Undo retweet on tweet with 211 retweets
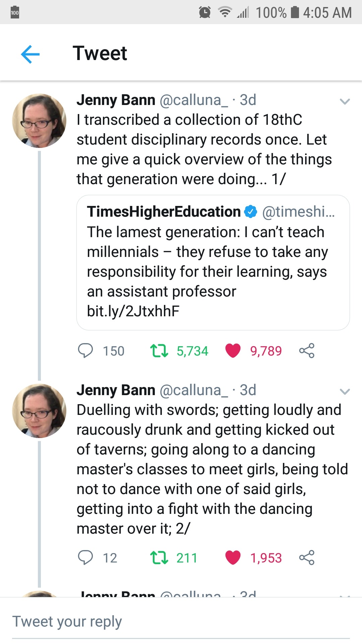The height and width of the screenshot is (644, 362). (x=159, y=557)
